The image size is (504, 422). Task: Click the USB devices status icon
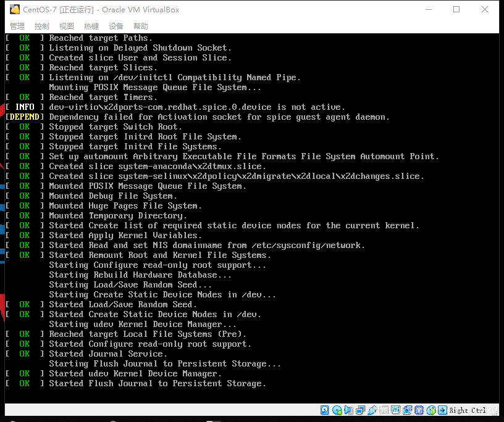[x=372, y=410]
